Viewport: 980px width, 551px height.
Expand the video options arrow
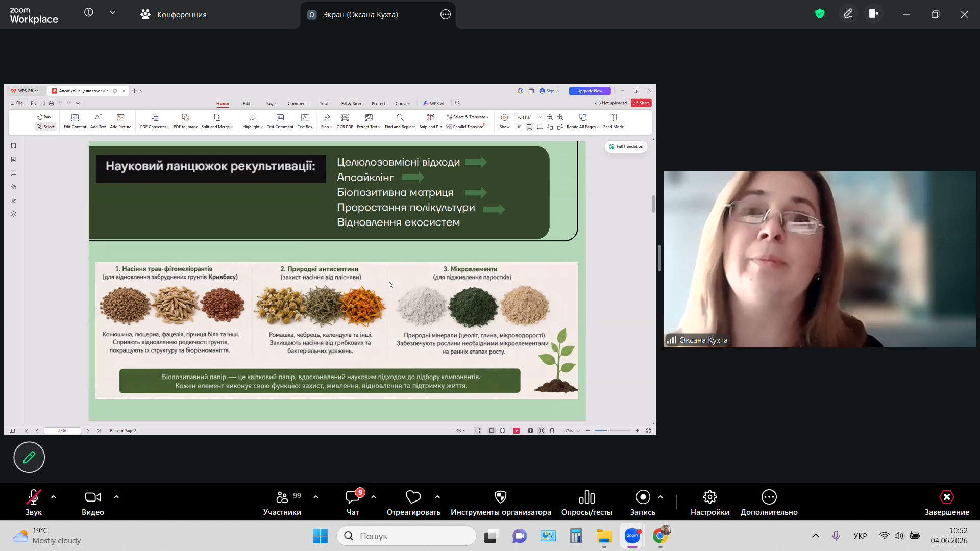116,497
